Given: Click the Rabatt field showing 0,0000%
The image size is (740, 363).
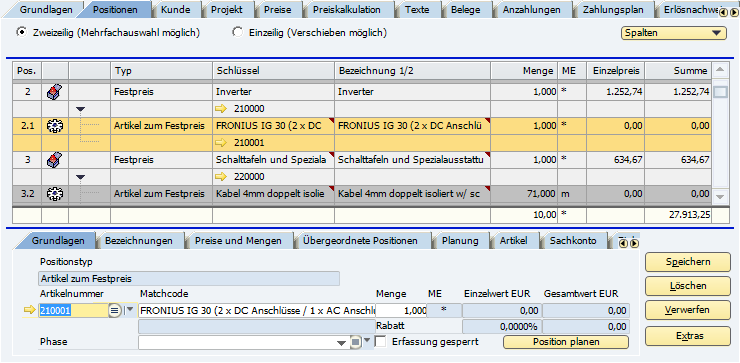Looking at the screenshot, I should tap(501, 326).
